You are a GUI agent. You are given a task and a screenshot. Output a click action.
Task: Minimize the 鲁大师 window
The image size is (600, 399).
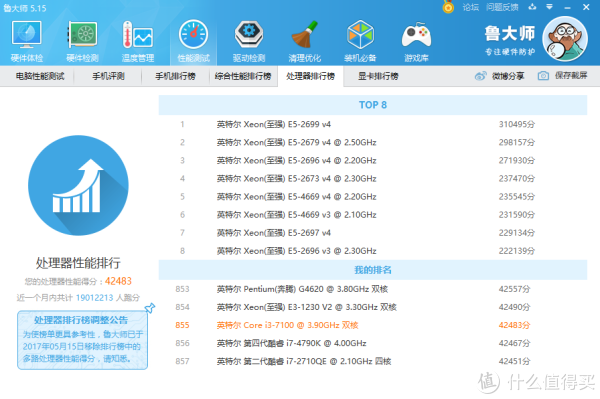tap(567, 7)
